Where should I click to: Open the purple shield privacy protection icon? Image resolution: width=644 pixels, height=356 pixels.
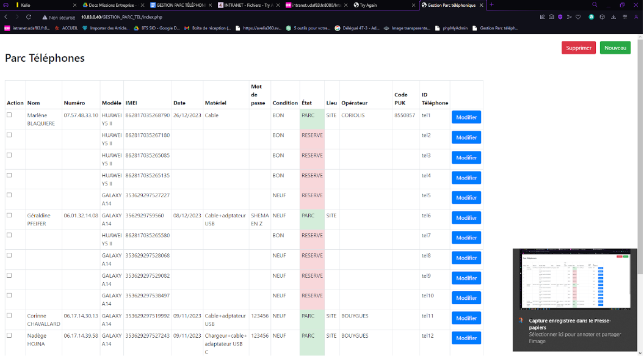[560, 17]
